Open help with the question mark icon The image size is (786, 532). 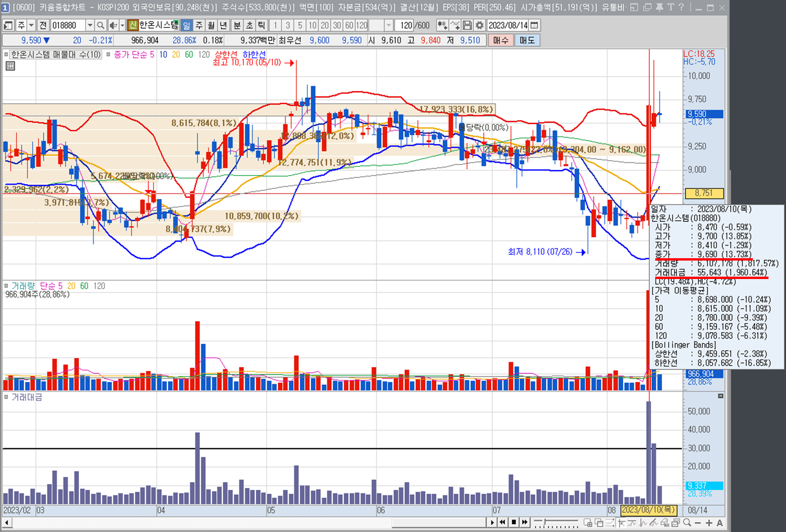681,7
